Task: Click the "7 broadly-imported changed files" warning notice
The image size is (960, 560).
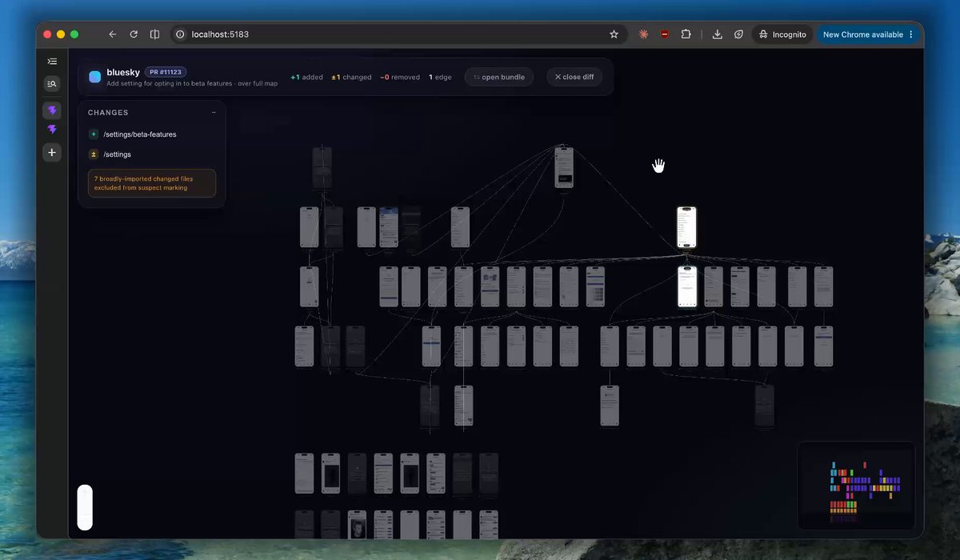Action: [152, 183]
